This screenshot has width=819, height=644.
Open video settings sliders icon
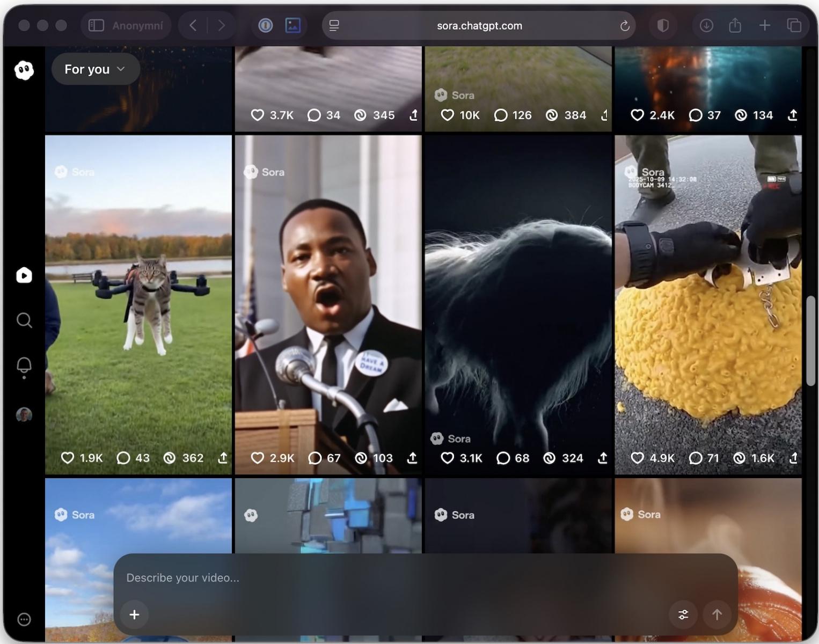point(683,614)
